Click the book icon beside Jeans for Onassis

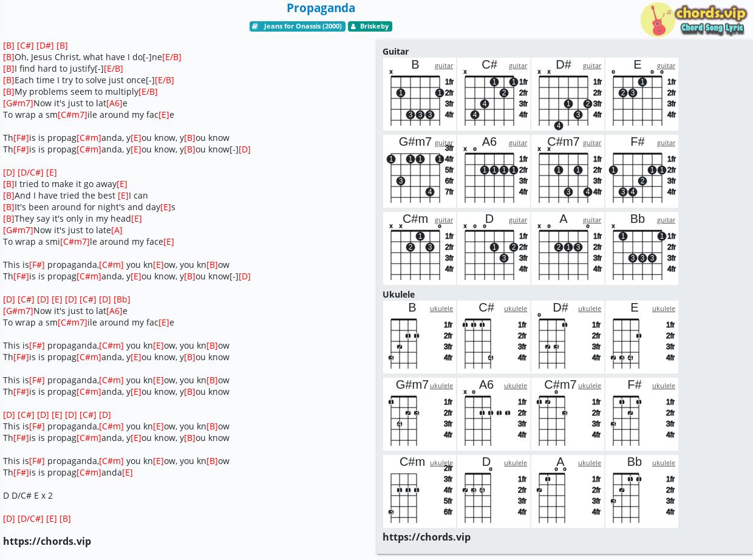(x=256, y=27)
